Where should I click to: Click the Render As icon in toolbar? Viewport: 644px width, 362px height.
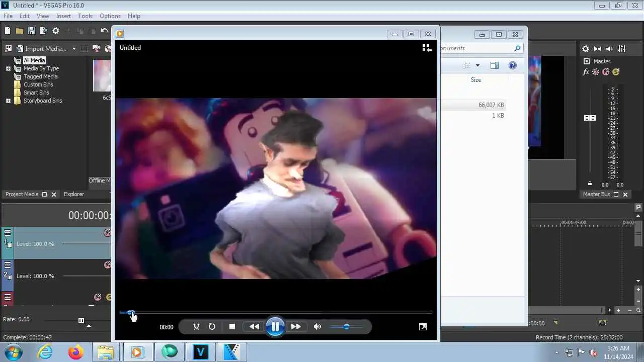pos(43,31)
